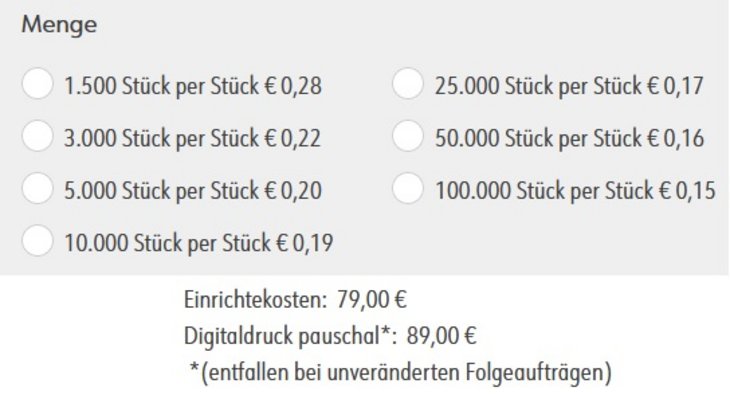
Task: Click the Menge section heading
Action: point(59,25)
